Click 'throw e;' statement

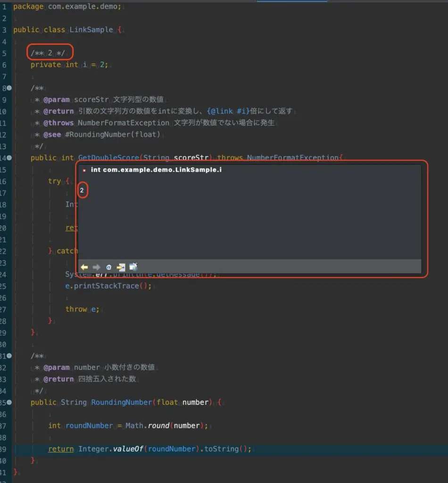[x=82, y=309]
